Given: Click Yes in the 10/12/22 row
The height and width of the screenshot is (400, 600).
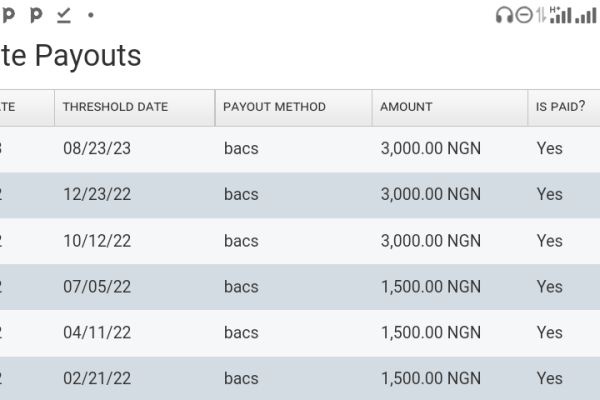Looking at the screenshot, I should tap(549, 241).
